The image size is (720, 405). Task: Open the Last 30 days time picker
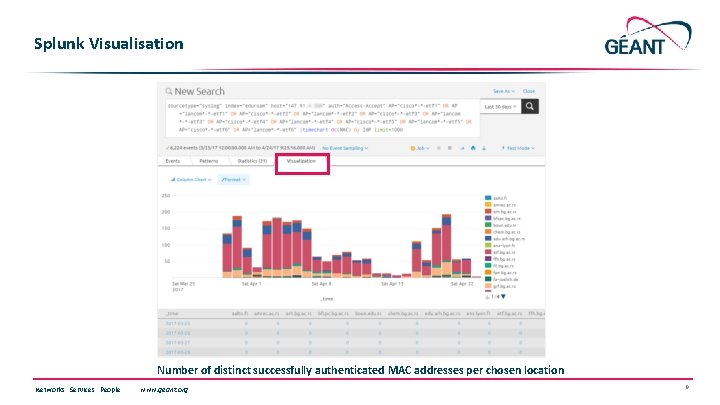(x=501, y=107)
